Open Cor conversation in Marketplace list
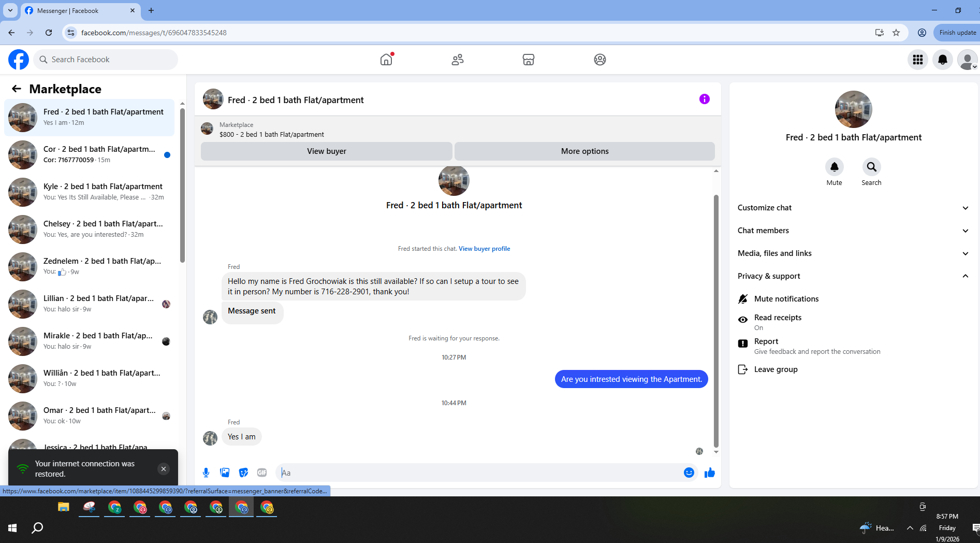980x543 pixels. pos(90,155)
